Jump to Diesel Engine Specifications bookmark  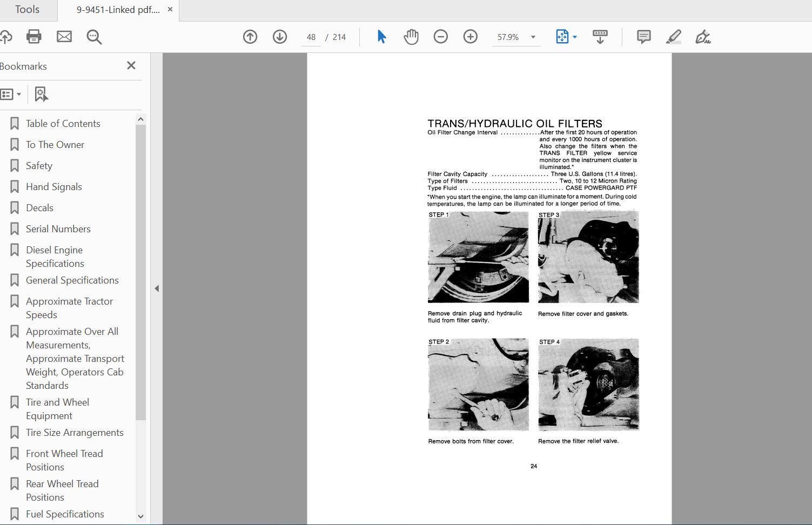click(55, 257)
